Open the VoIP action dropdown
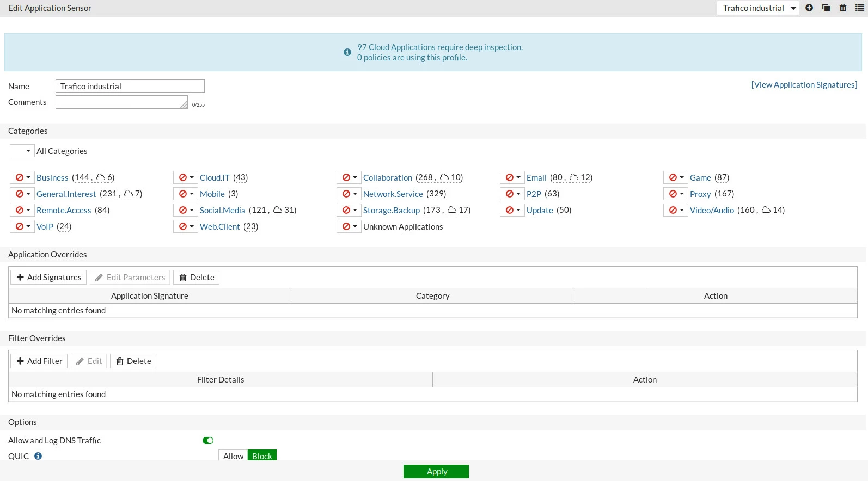Screen dimensions: 868x481 point(22,226)
